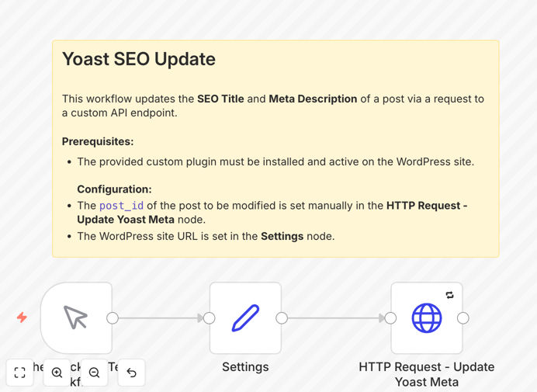Viewport: 537px width, 392px height.
Task: Click the HTTP Request node input connector
Action: pyautogui.click(x=390, y=318)
